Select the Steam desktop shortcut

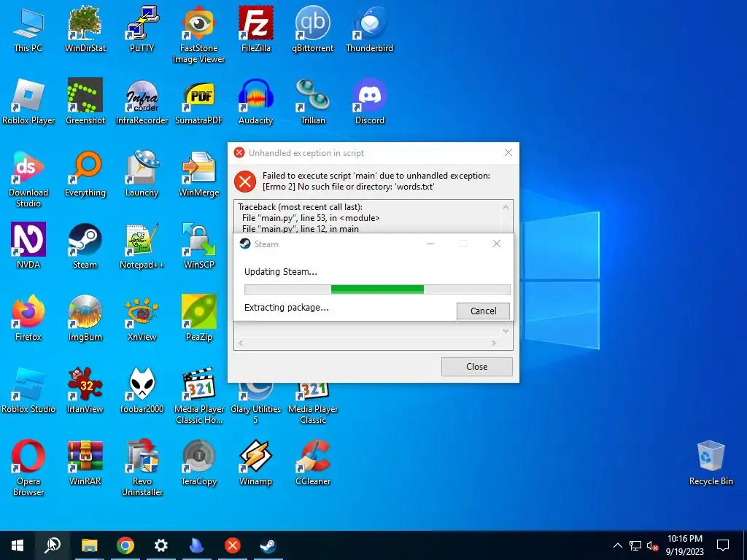pyautogui.click(x=85, y=246)
